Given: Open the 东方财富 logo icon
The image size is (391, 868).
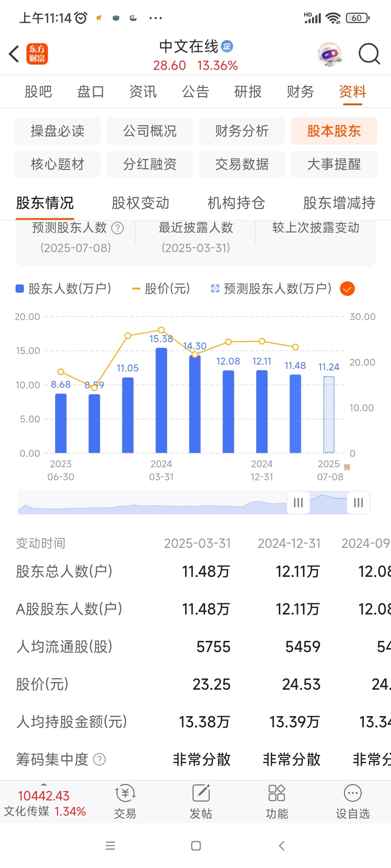Looking at the screenshot, I should (37, 54).
